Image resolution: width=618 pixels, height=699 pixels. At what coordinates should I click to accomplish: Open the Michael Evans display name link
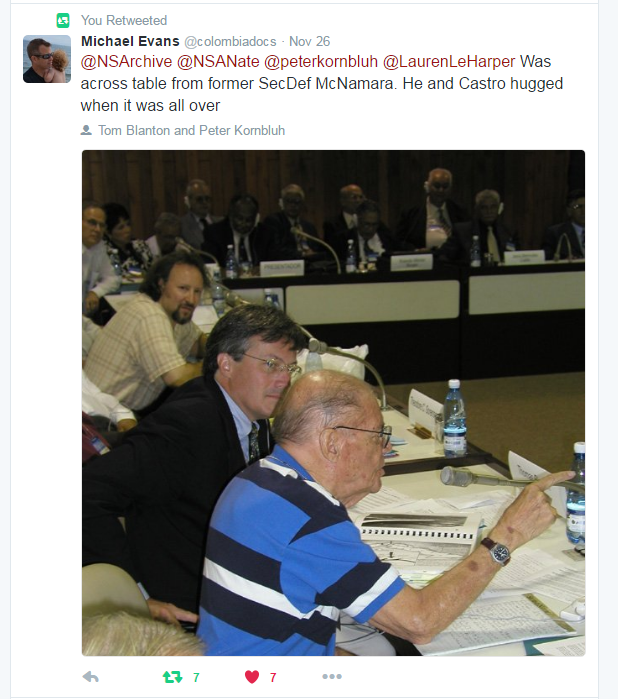point(130,41)
